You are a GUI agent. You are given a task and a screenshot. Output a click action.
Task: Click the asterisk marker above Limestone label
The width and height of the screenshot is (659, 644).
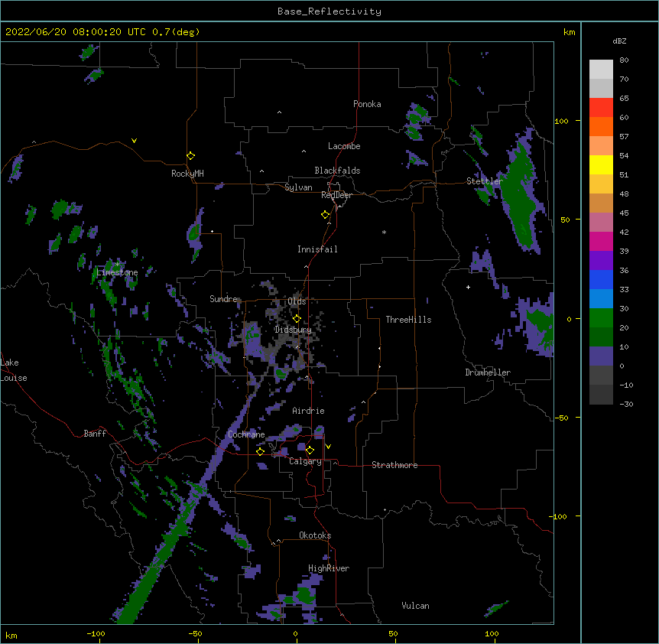(x=117, y=265)
